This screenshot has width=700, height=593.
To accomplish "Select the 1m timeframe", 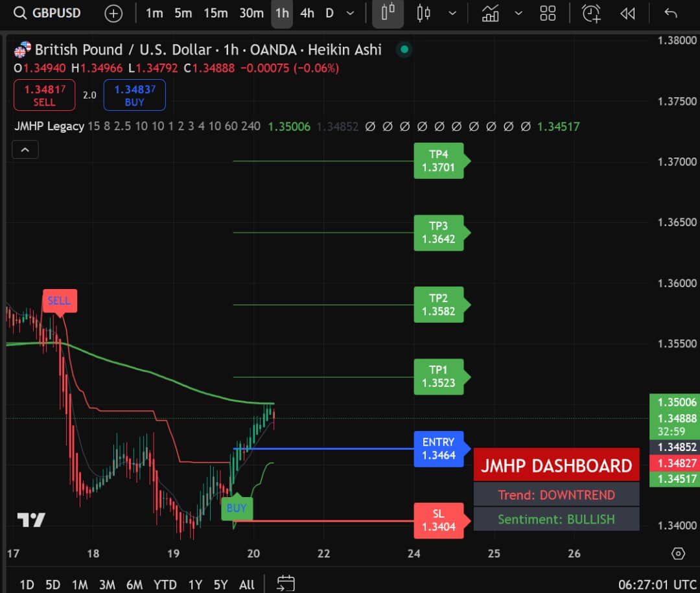I will [154, 14].
